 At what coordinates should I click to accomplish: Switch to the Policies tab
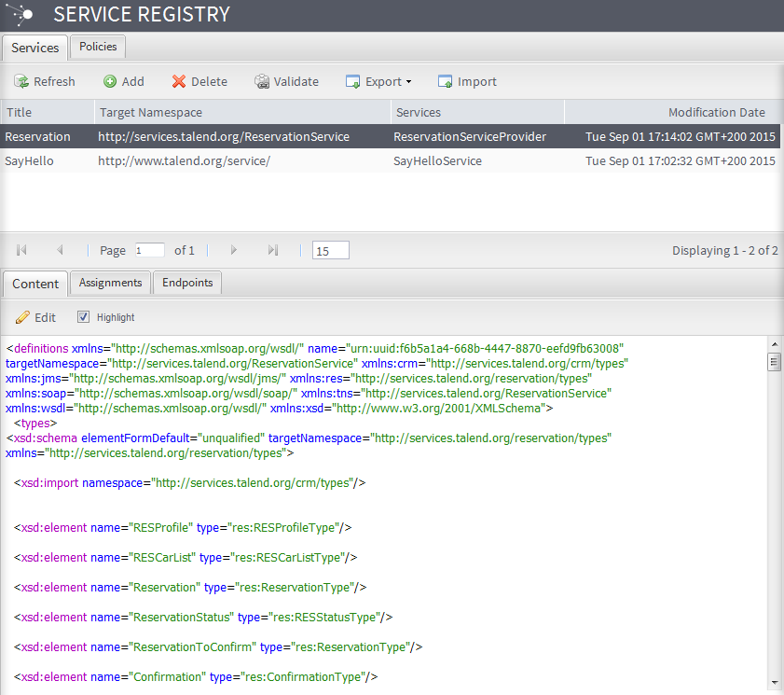pos(98,47)
